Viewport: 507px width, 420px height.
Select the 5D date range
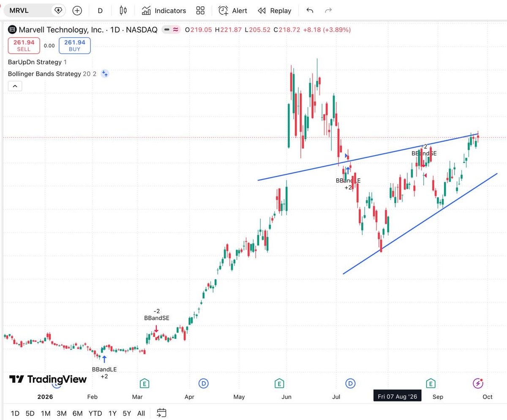(x=30, y=413)
